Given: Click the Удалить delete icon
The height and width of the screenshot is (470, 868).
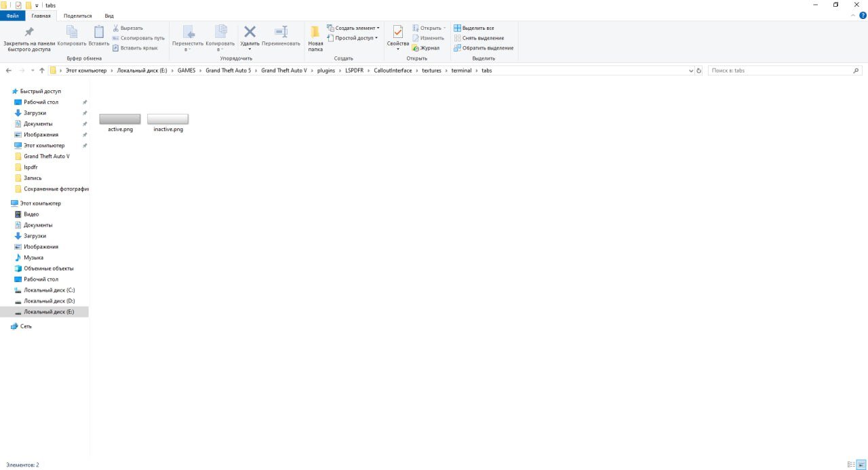Looking at the screenshot, I should coord(250,31).
